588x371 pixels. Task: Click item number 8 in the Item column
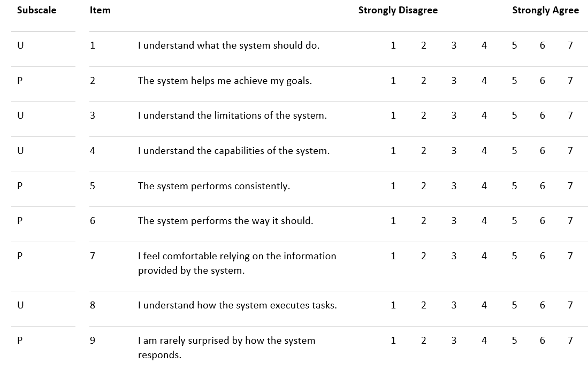(93, 305)
